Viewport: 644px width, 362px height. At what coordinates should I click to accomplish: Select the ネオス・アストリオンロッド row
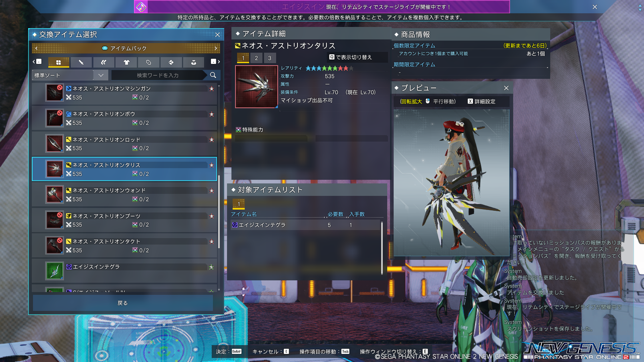[x=124, y=144]
